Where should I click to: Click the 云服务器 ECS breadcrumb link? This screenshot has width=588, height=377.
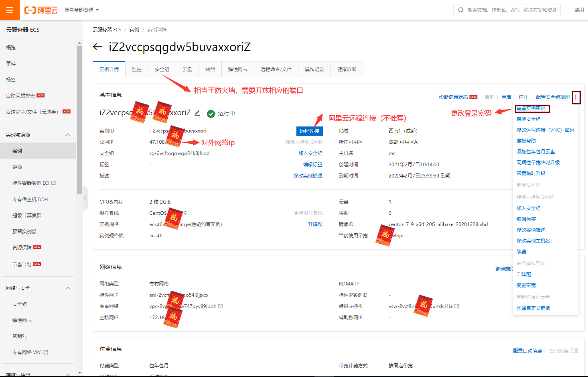(107, 30)
